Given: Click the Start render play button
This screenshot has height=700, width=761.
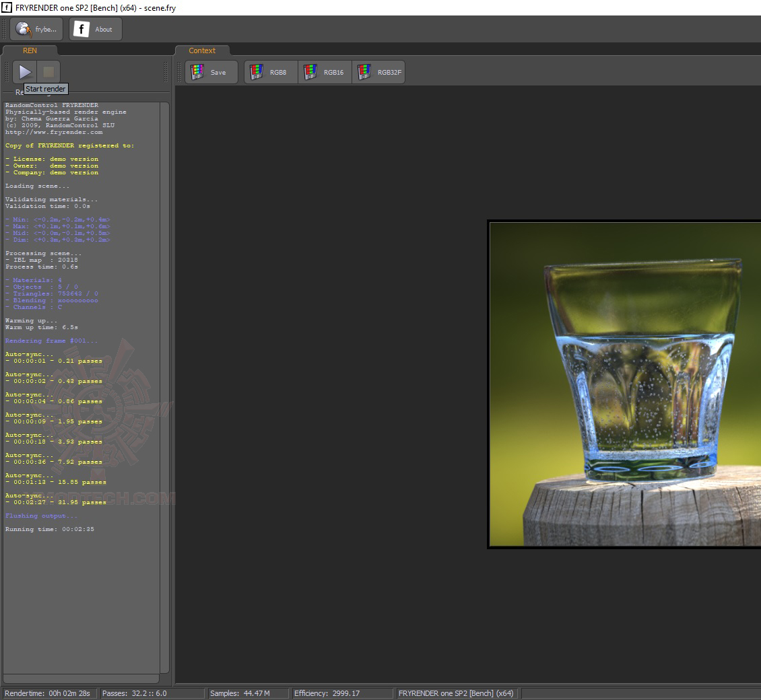Looking at the screenshot, I should [x=25, y=71].
